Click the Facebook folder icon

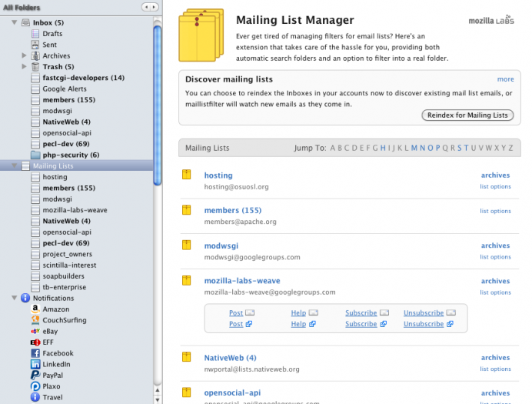[x=35, y=353]
